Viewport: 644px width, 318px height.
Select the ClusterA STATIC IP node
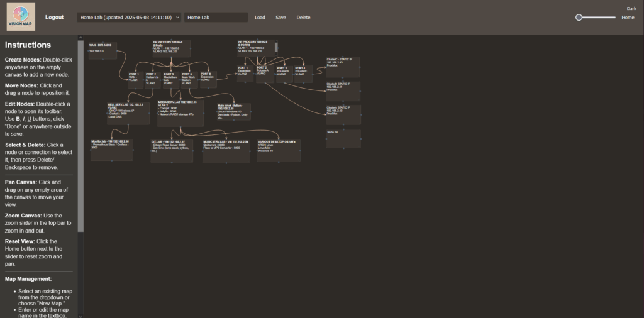tap(343, 115)
